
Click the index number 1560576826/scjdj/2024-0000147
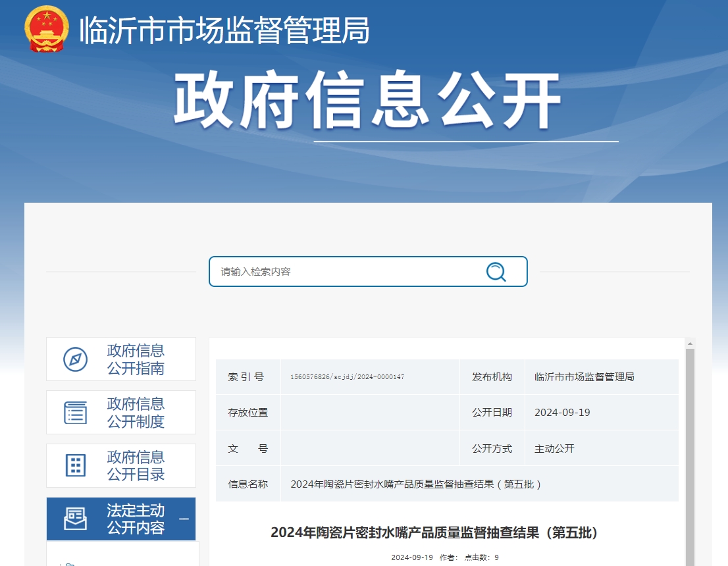[347, 377]
